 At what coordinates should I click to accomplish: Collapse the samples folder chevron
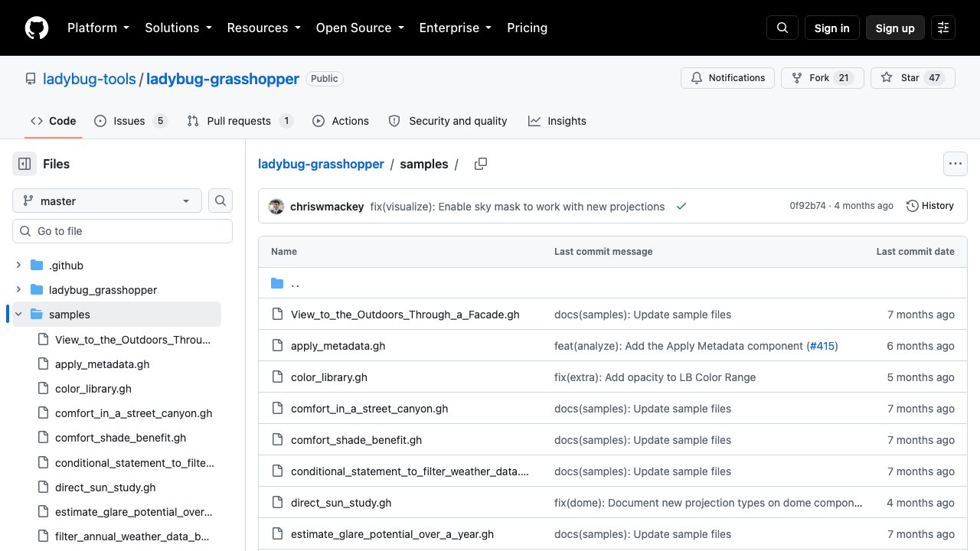point(18,315)
